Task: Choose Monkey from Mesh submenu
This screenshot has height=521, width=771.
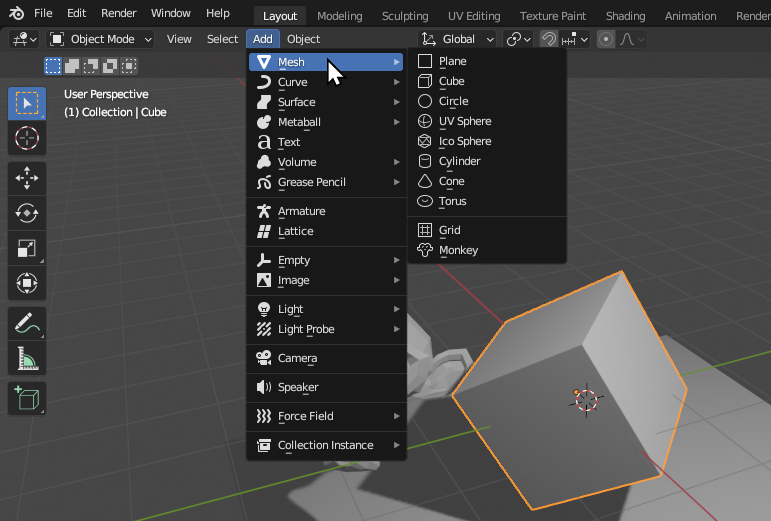Action: [458, 250]
